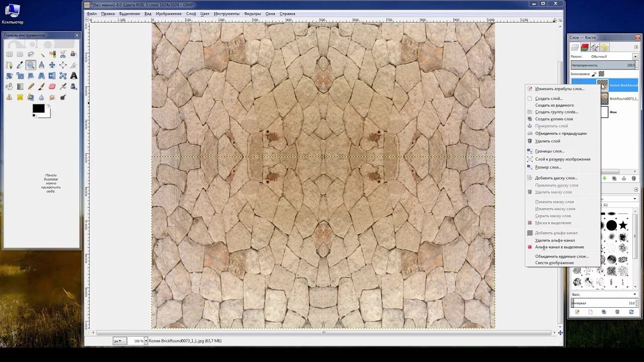The width and height of the screenshot is (644, 362).
Task: Open the layer Mode dropdown
Action: coord(635,56)
